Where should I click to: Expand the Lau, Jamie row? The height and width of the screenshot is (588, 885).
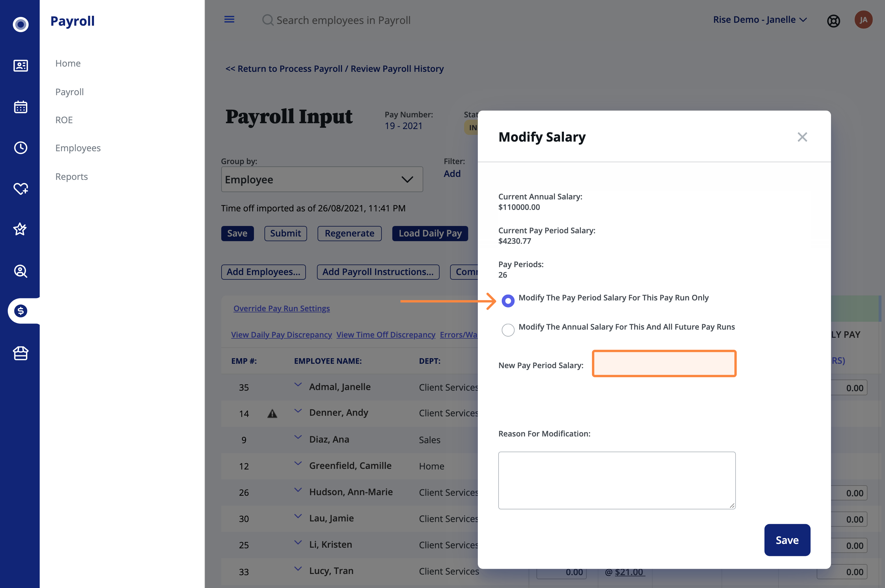coord(298,516)
